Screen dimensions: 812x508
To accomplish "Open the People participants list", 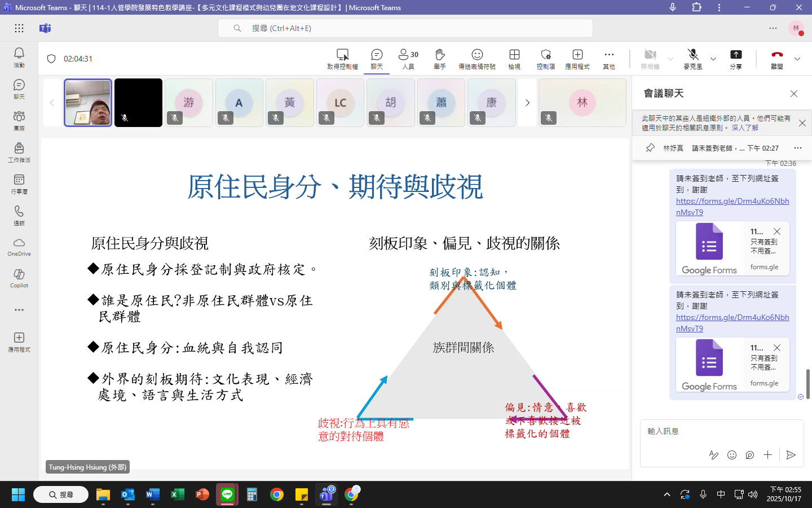I will [x=408, y=58].
